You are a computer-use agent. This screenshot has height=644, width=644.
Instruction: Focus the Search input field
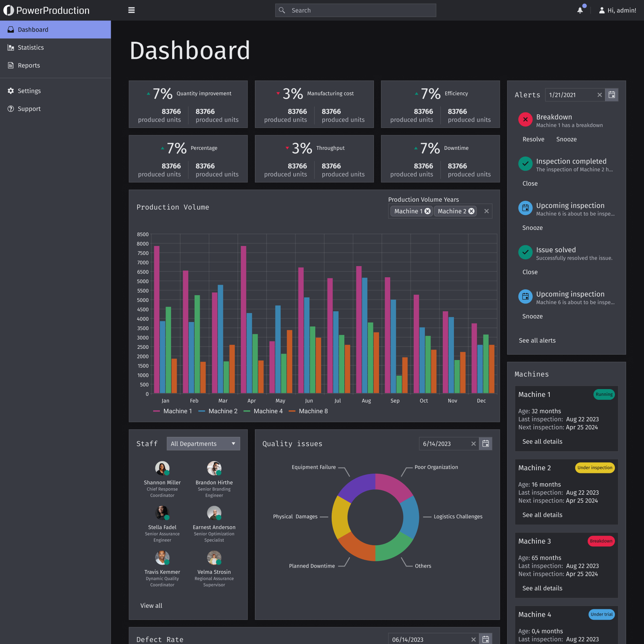point(356,10)
